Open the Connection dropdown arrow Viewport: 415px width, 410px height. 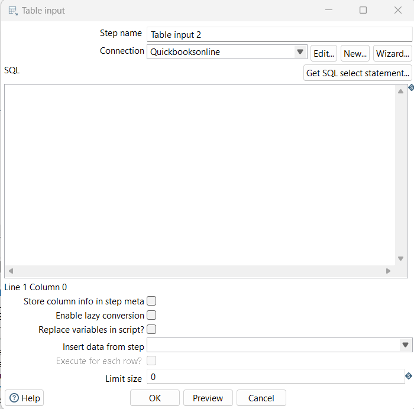[x=300, y=52]
